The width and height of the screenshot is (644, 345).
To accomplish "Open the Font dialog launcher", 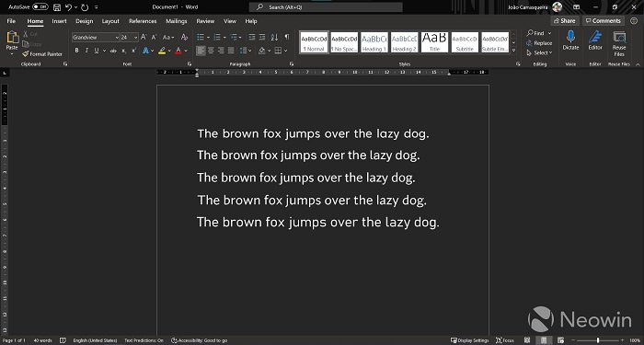I will pos(190,64).
